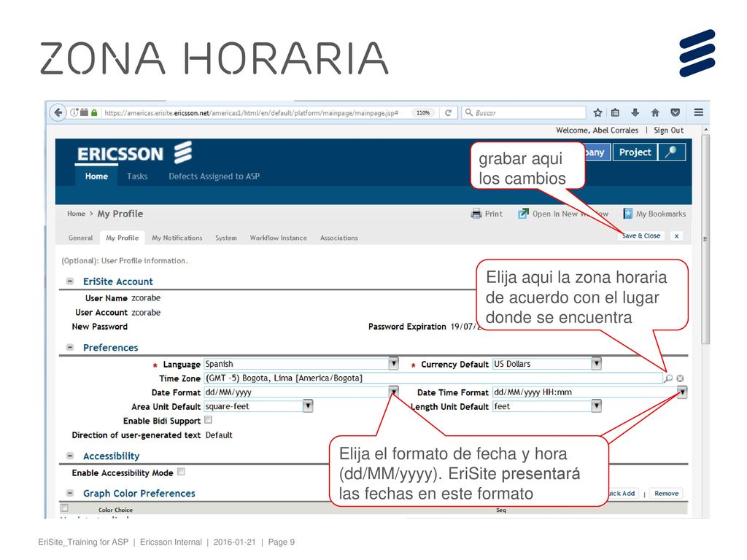Viewport: 747px width, 560px height.
Task: Clear the Time Zone with the X icon
Action: pos(681,378)
